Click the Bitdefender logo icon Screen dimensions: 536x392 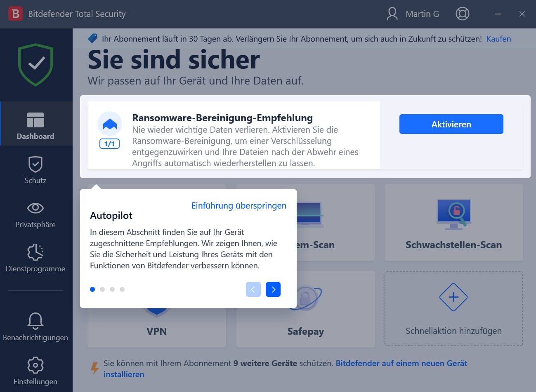16,14
